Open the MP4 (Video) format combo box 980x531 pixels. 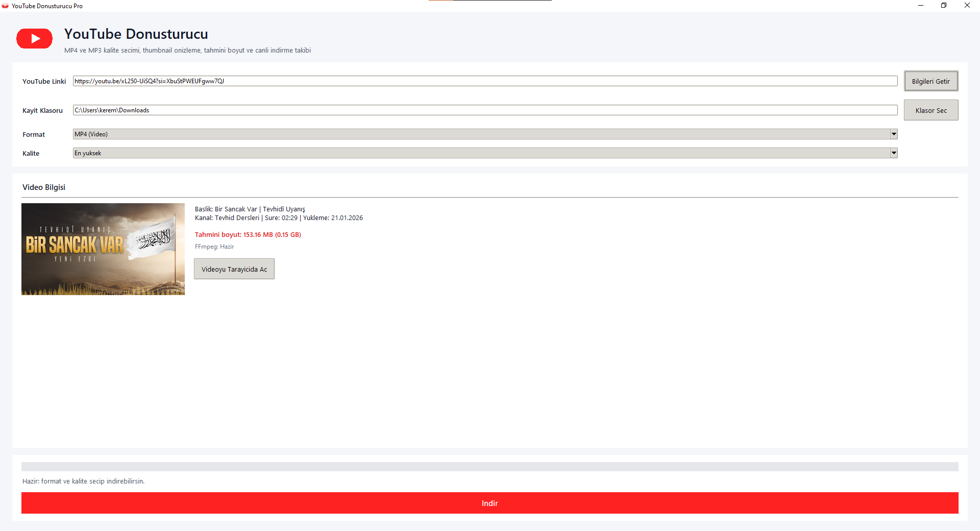click(485, 134)
